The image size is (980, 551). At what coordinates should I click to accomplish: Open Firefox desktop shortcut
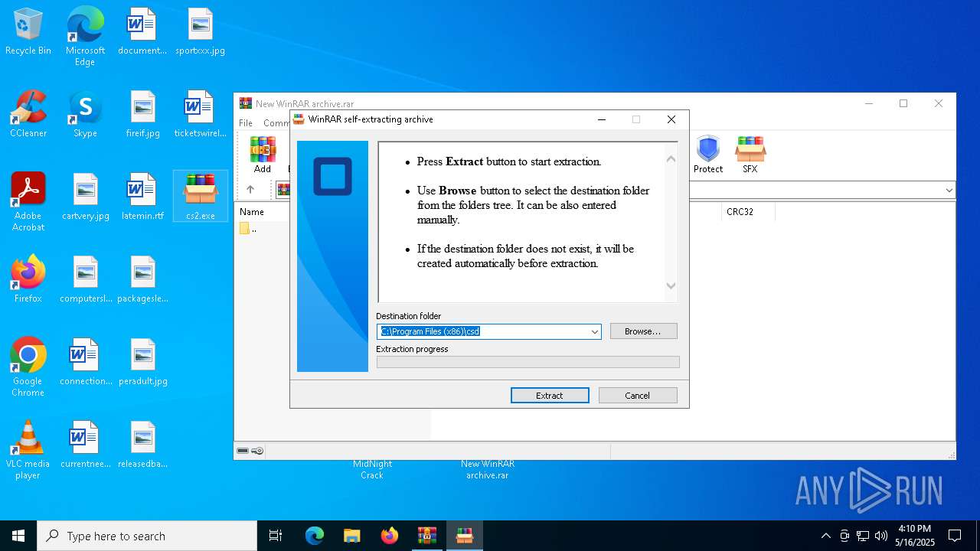point(28,280)
